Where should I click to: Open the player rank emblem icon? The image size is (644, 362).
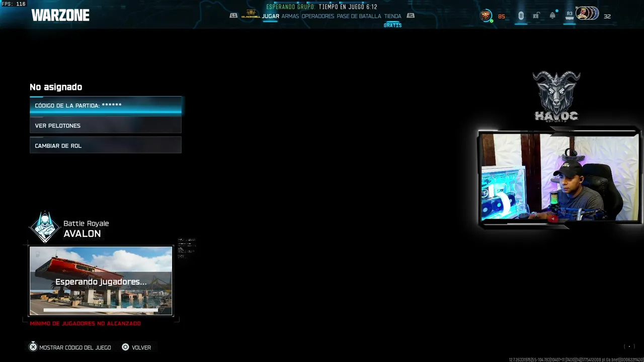486,16
